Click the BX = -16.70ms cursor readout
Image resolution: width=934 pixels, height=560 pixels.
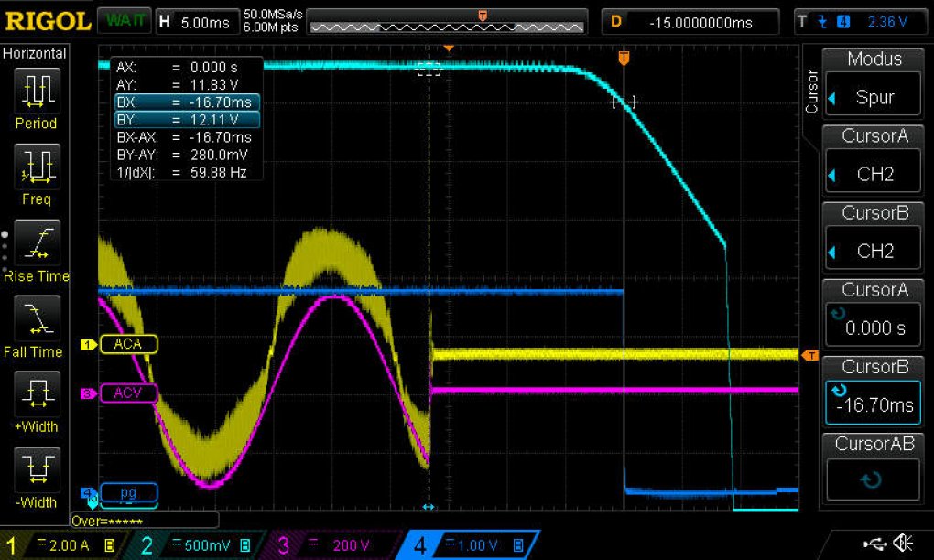click(x=187, y=102)
